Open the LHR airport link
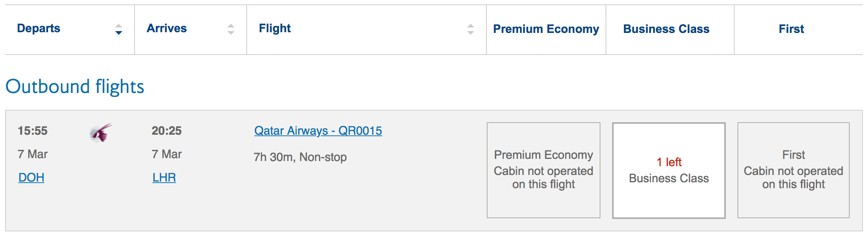 [164, 178]
